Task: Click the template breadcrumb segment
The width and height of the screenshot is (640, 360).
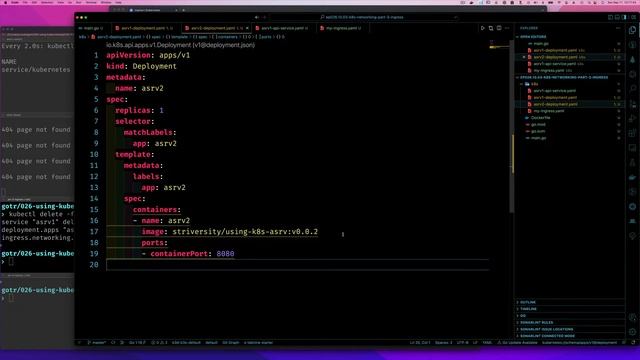Action: point(177,37)
